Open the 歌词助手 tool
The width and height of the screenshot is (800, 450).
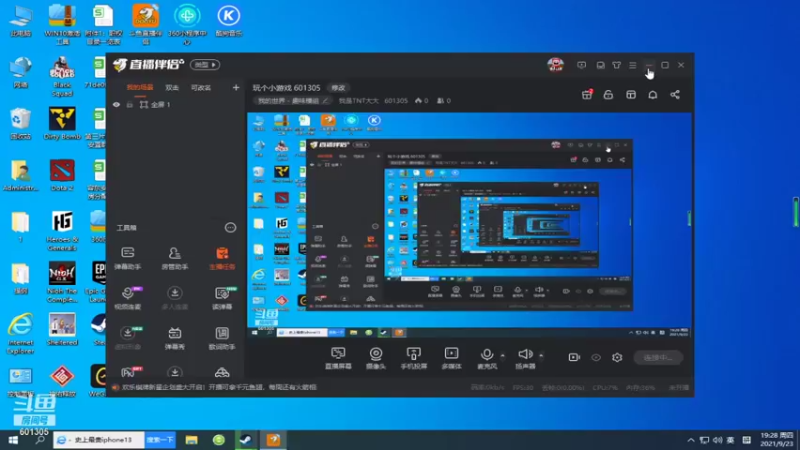coord(222,338)
